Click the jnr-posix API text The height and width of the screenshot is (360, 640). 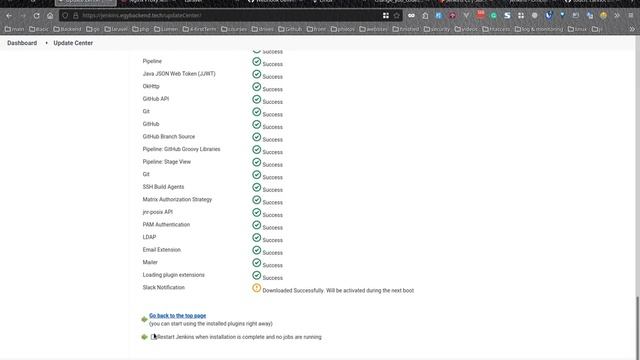click(x=158, y=212)
